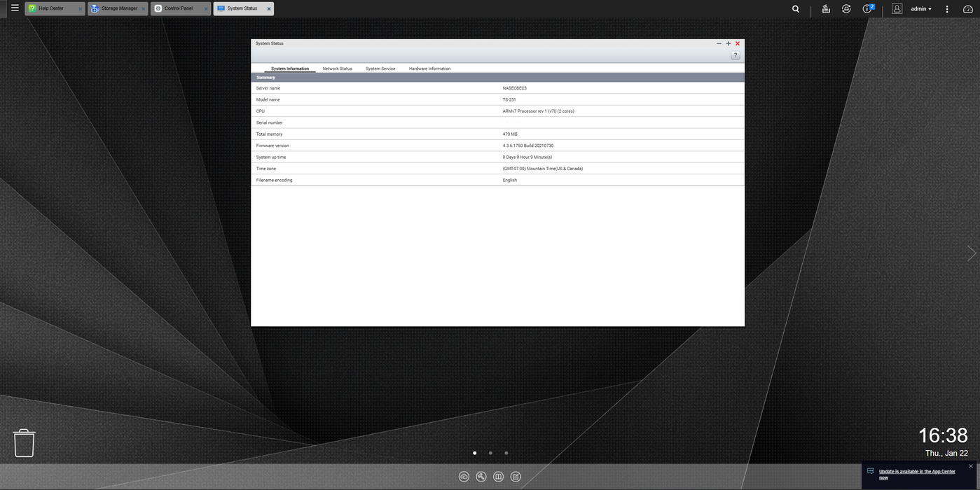Click the Summary section header
980x490 pixels.
[x=498, y=78]
